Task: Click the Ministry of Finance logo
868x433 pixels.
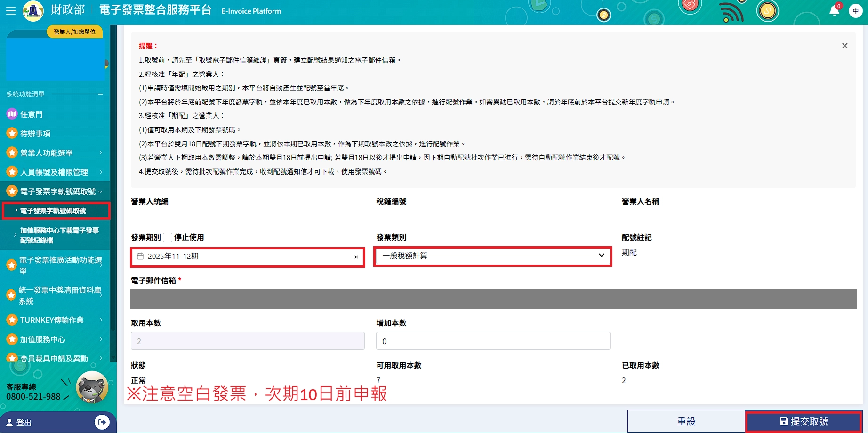Action: tap(33, 11)
